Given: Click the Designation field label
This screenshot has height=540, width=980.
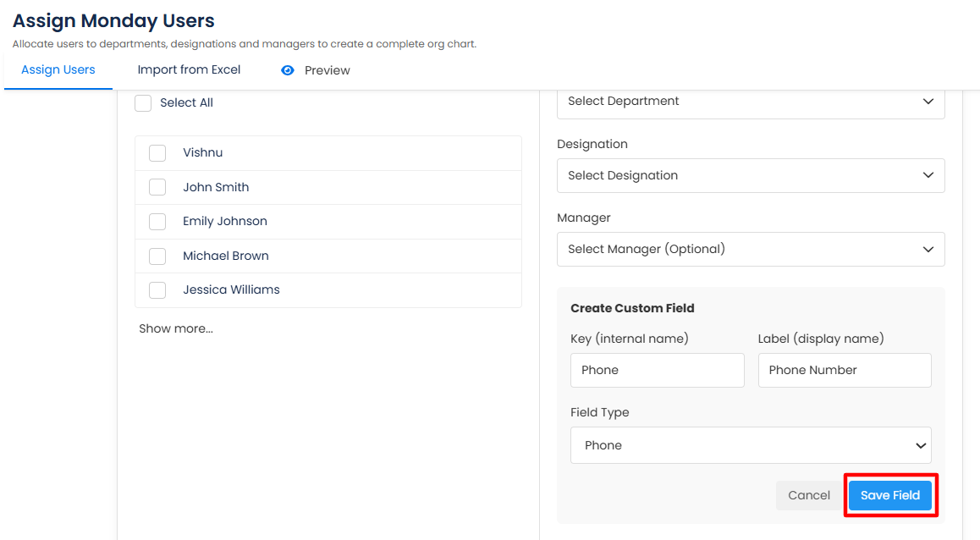Looking at the screenshot, I should [592, 145].
